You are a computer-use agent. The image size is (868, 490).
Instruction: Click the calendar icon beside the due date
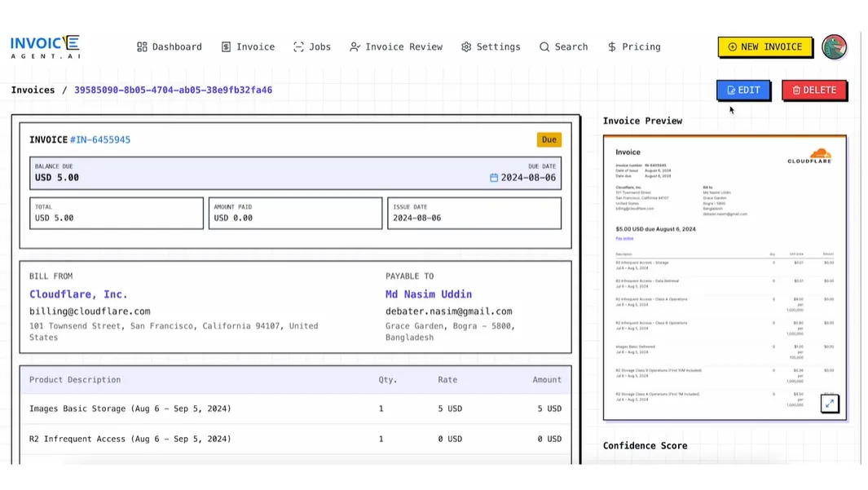pos(493,177)
